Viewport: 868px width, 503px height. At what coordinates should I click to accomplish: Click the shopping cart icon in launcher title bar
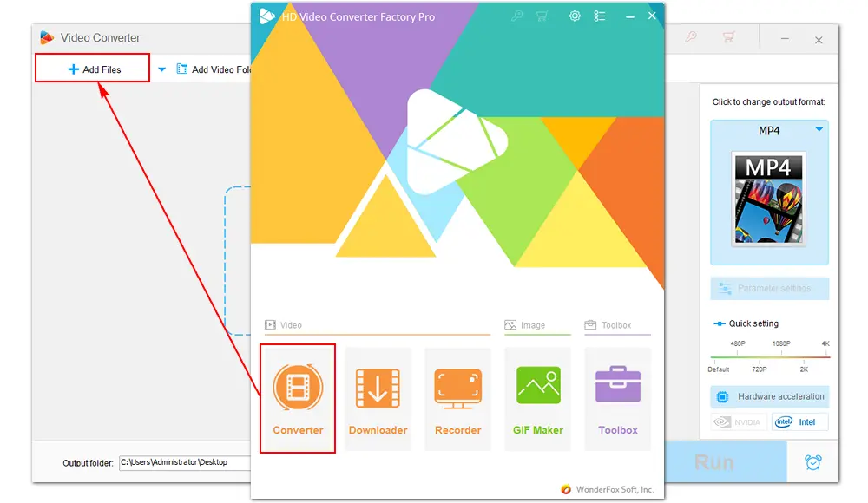coord(542,16)
